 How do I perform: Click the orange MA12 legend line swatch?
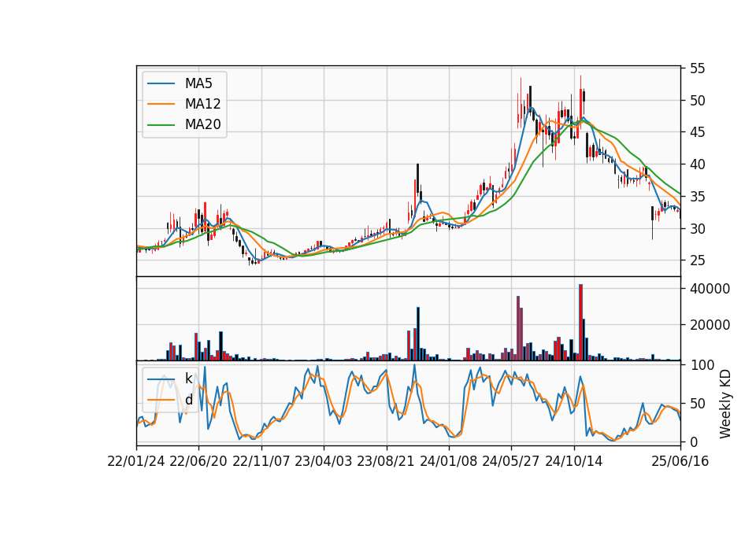coord(161,104)
